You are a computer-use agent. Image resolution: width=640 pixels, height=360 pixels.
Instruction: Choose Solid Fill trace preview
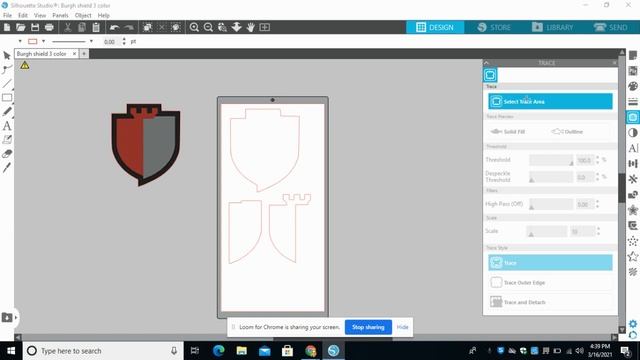pyautogui.click(x=508, y=131)
